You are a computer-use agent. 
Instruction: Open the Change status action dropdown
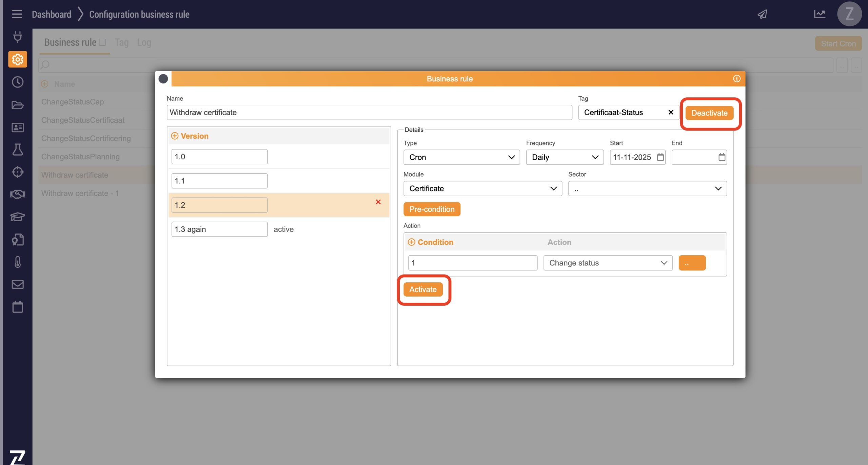[x=608, y=263]
